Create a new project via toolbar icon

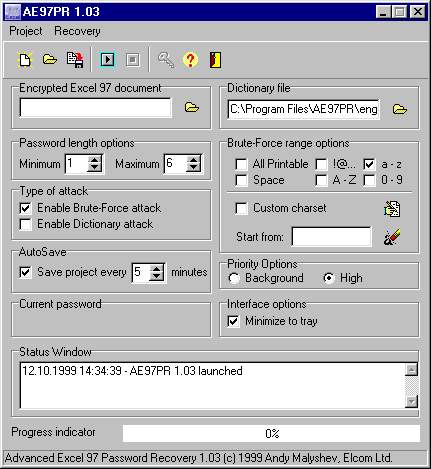[x=25, y=60]
